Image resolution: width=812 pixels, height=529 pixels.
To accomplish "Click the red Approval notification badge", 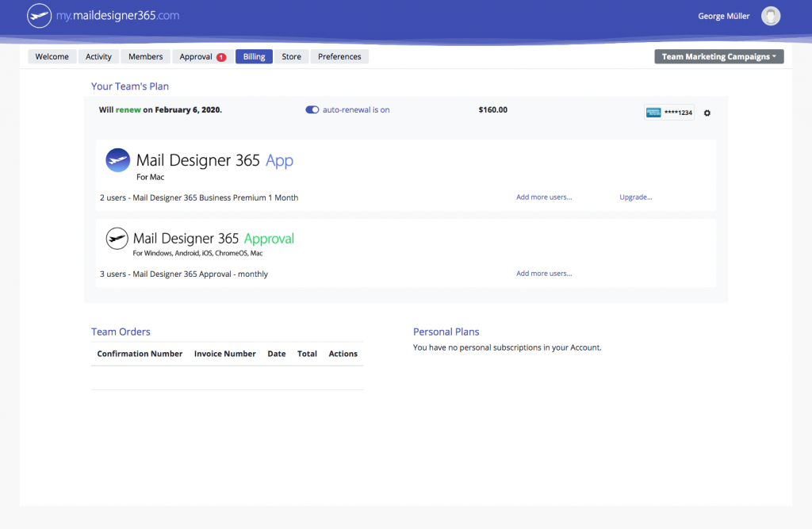I will (x=221, y=57).
